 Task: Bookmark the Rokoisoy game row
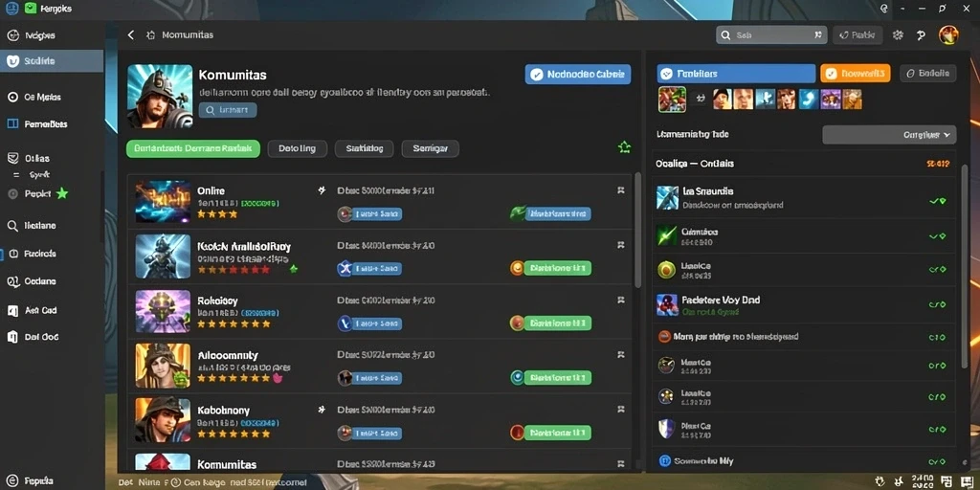(x=620, y=300)
